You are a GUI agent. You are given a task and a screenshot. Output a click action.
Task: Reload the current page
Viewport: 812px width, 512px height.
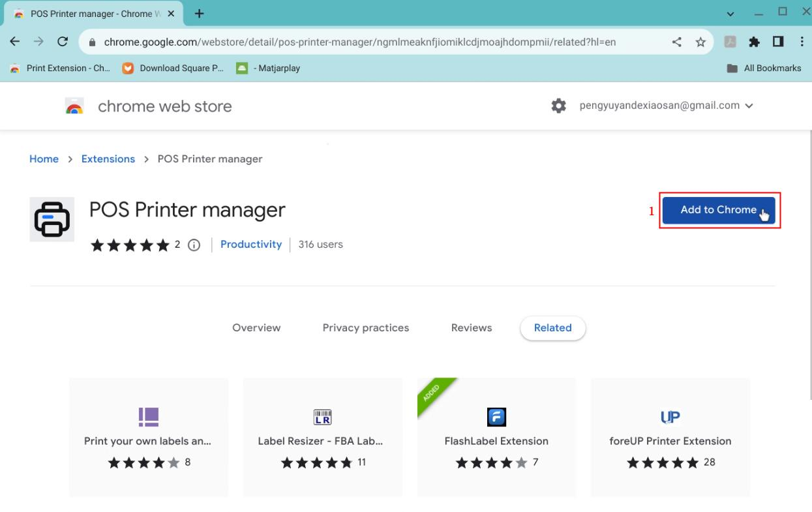[x=63, y=42]
